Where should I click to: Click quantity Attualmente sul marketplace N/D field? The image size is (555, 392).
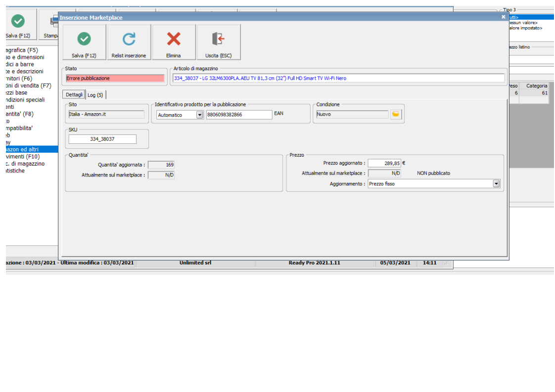tap(161, 175)
